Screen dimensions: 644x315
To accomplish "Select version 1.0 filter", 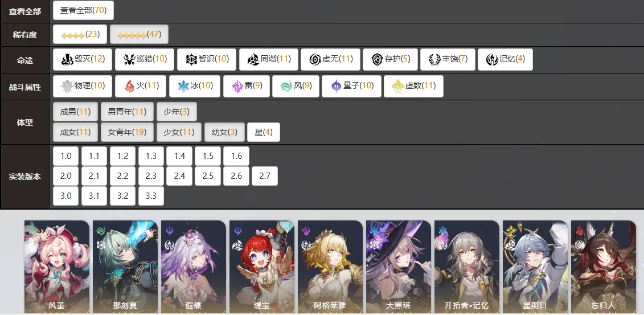I will coord(65,156).
